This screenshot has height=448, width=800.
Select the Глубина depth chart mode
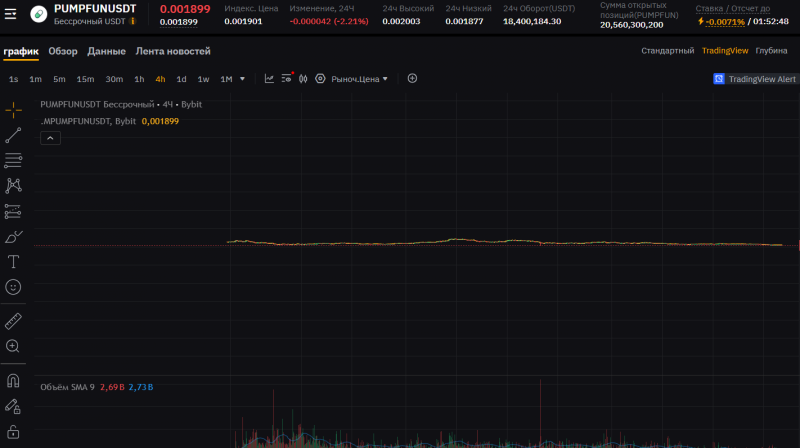point(771,51)
